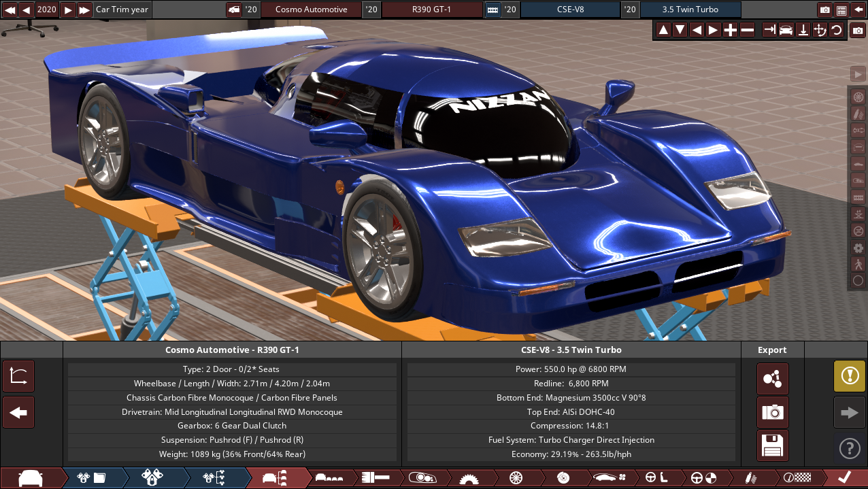Image resolution: width=868 pixels, height=489 pixels.
Task: Toggle the chassis rail icon in side toolbar
Action: point(858,197)
